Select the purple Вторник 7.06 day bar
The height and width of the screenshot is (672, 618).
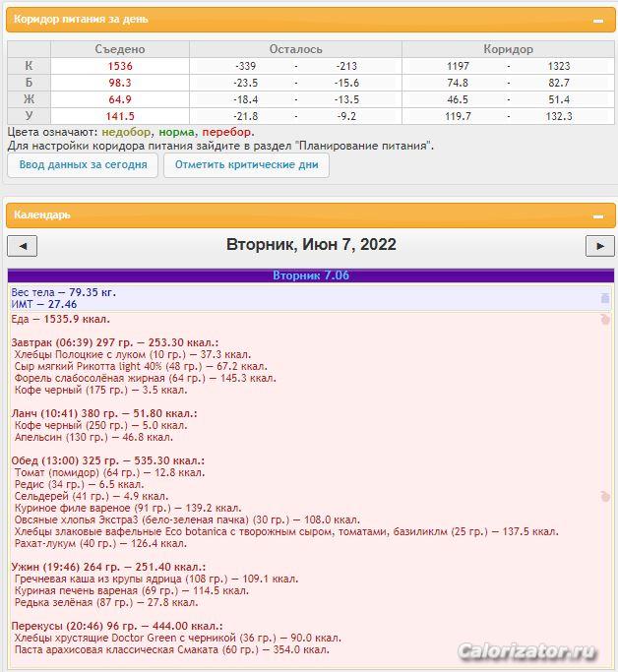310,275
